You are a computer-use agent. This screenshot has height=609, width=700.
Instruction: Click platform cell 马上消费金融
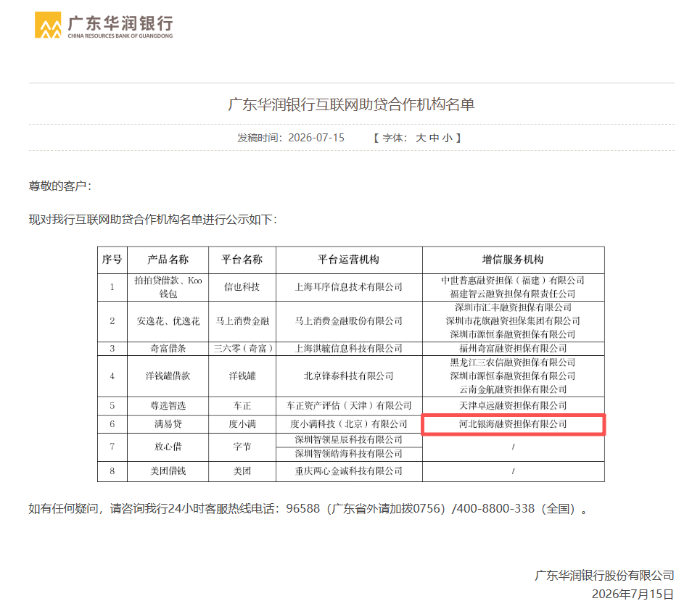coord(242,321)
